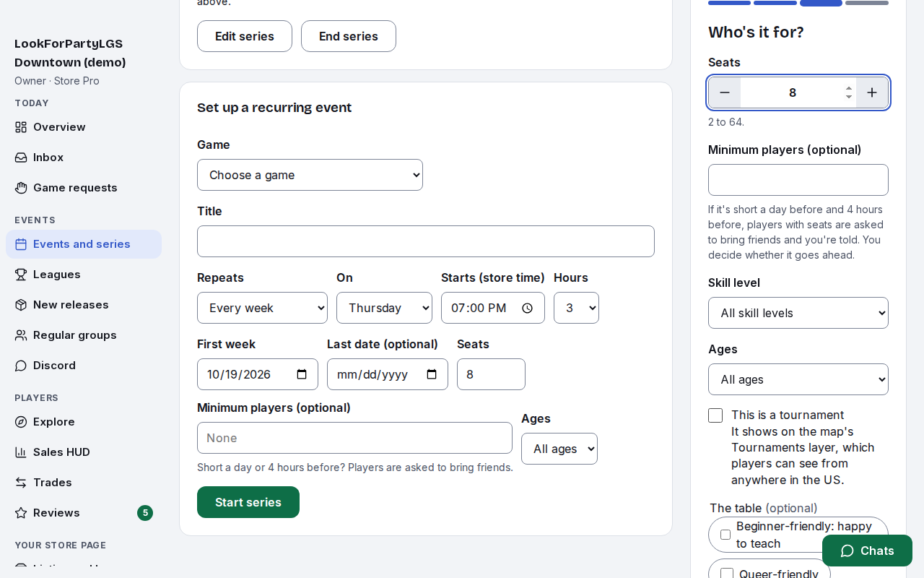This screenshot has width=924, height=578.
Task: Decrease seats with the minus button
Action: coord(725,92)
